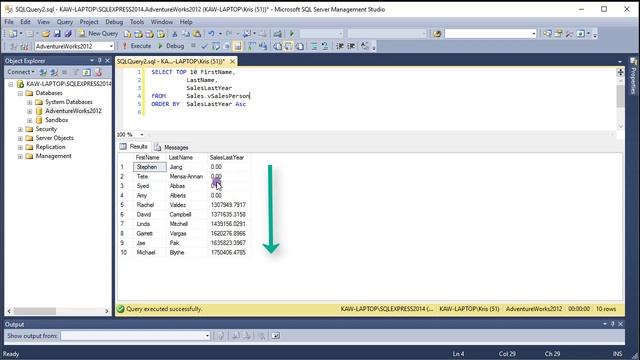Click the Comment out selected lines icon
Viewport: 640px width, 360px height.
(x=314, y=46)
